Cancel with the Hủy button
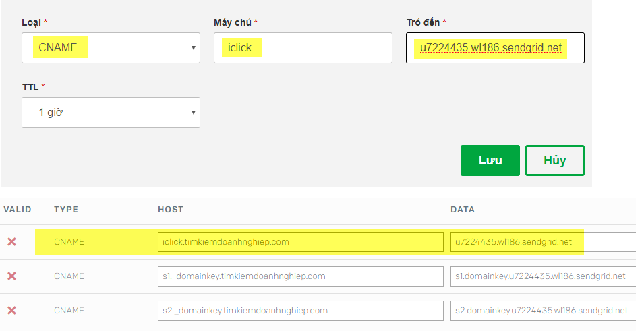This screenshot has height=331, width=644. 554,160
